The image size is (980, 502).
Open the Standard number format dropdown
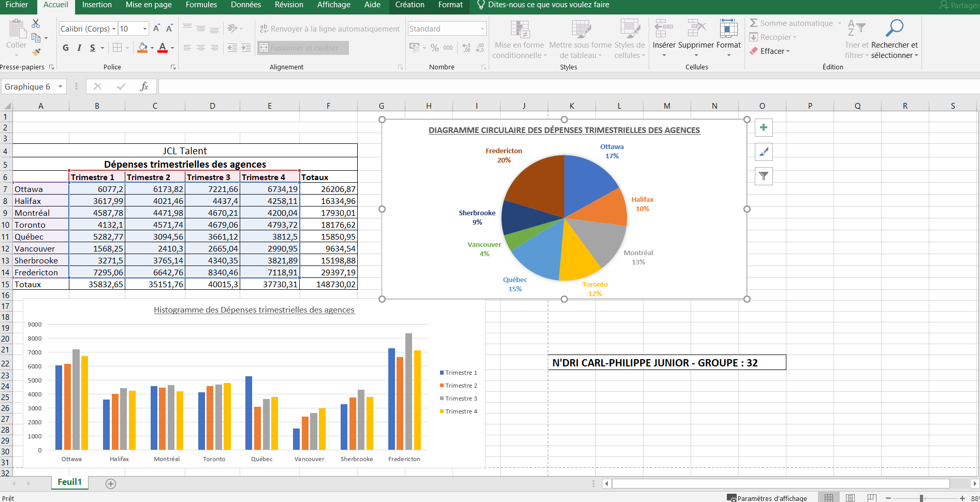[482, 29]
